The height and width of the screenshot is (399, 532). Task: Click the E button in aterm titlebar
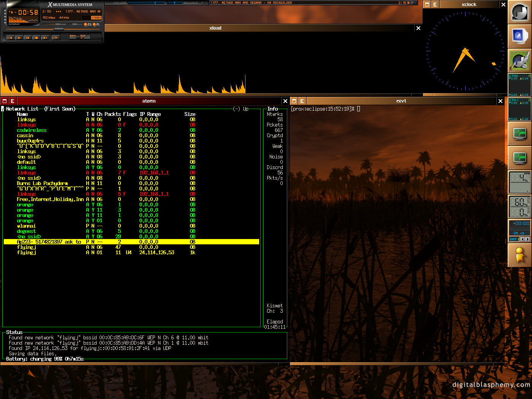13,101
